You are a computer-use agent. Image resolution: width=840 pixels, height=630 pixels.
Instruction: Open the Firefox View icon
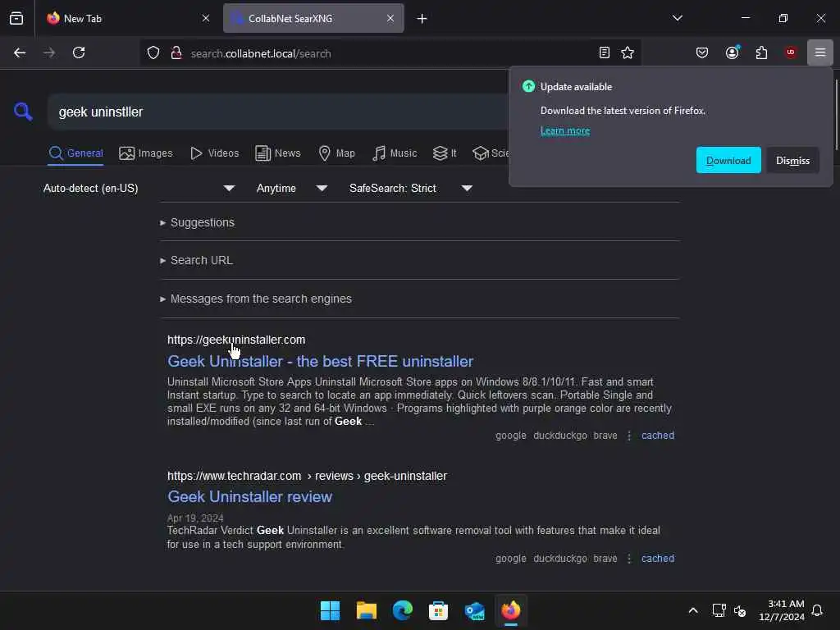coord(16,18)
